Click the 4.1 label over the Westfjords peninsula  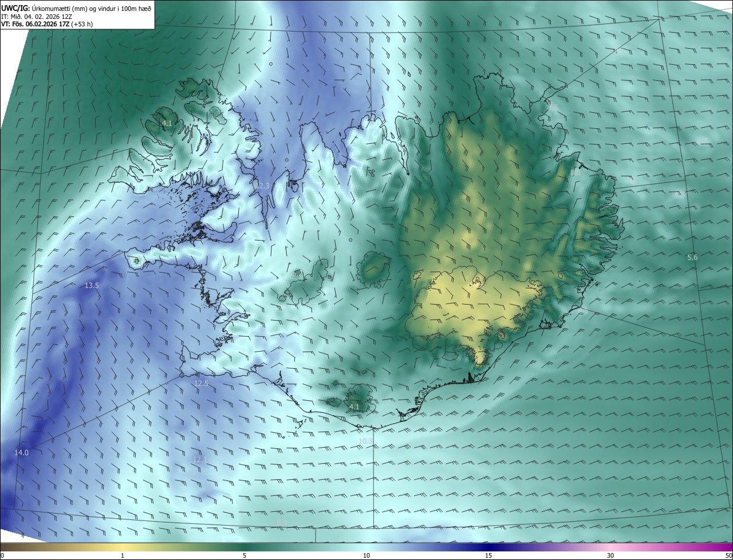(167, 123)
